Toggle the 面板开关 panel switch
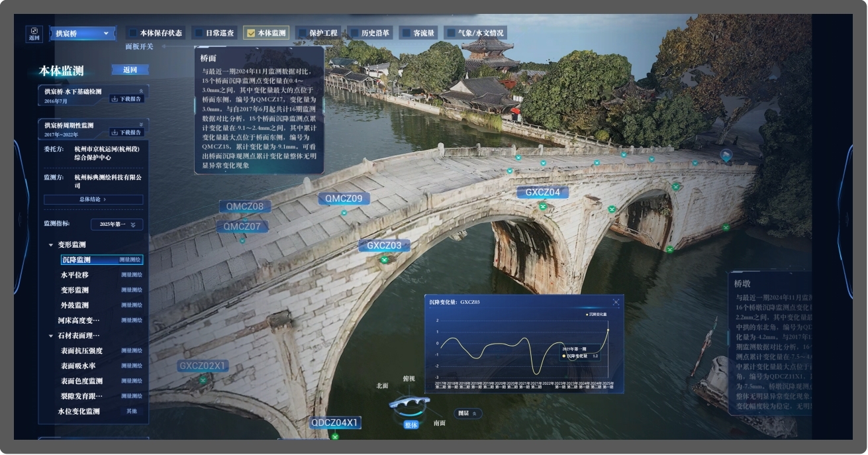This screenshot has width=868, height=455. tap(139, 46)
